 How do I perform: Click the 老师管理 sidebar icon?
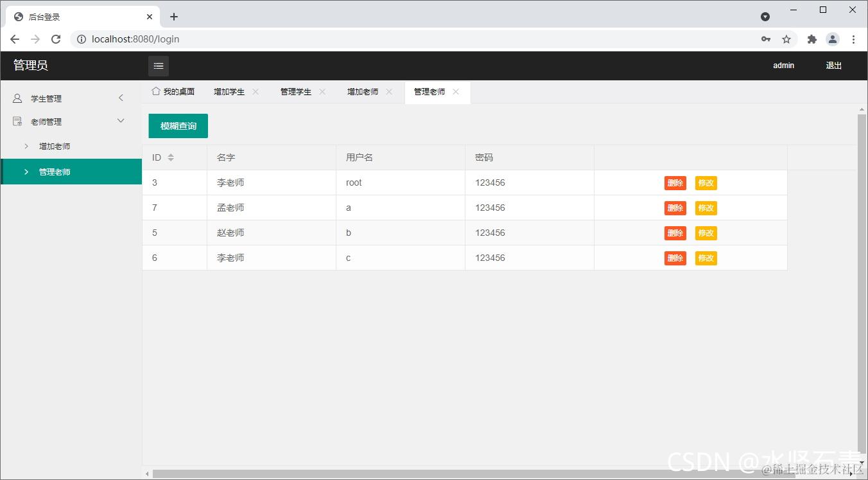point(17,121)
